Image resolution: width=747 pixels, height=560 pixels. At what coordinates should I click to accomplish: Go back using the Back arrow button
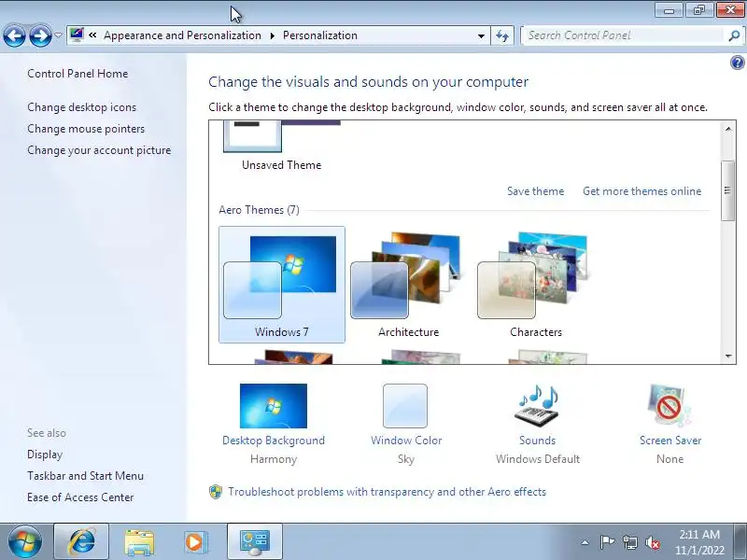coord(14,35)
